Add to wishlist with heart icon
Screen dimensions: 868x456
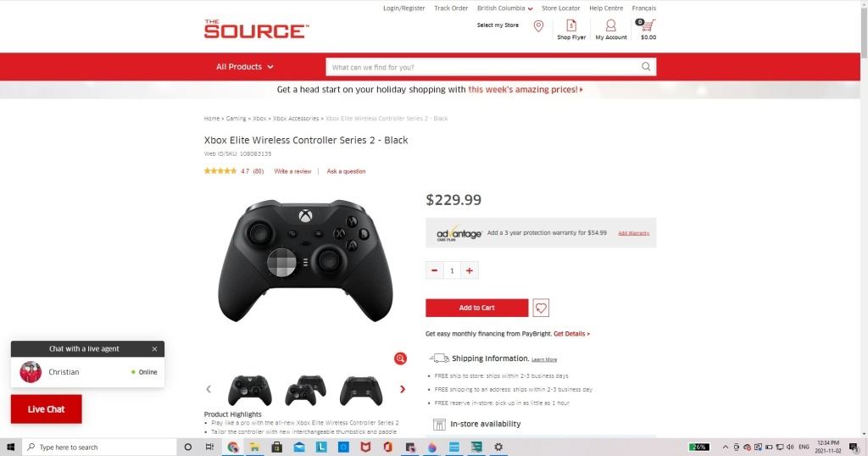[x=541, y=308]
